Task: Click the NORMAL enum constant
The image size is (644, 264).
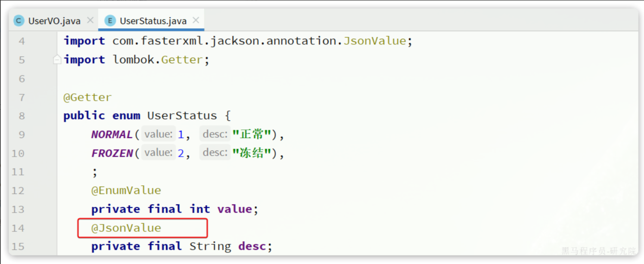Action: [x=112, y=135]
